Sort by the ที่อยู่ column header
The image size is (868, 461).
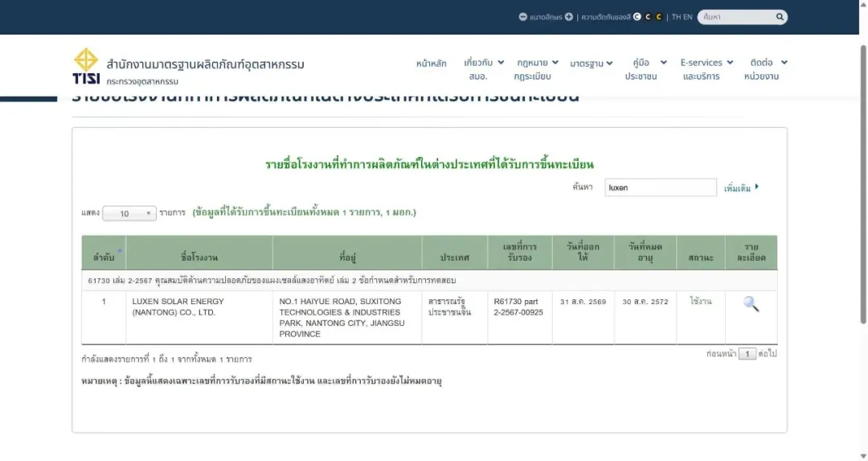tap(347, 253)
